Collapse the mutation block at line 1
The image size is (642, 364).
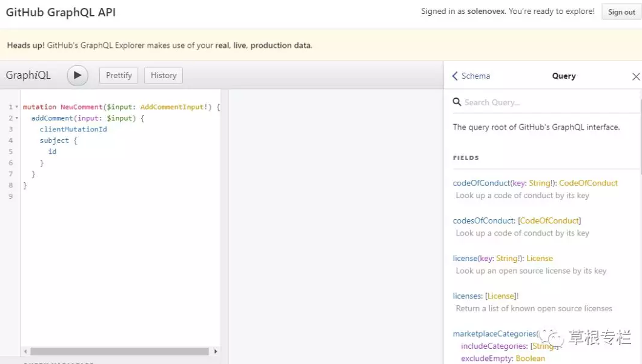pyautogui.click(x=17, y=107)
